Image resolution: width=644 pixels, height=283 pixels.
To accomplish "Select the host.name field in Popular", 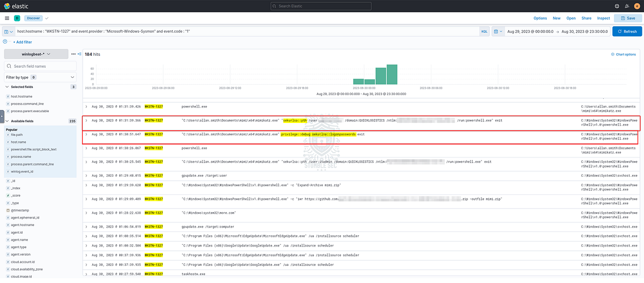I will (x=19, y=142).
